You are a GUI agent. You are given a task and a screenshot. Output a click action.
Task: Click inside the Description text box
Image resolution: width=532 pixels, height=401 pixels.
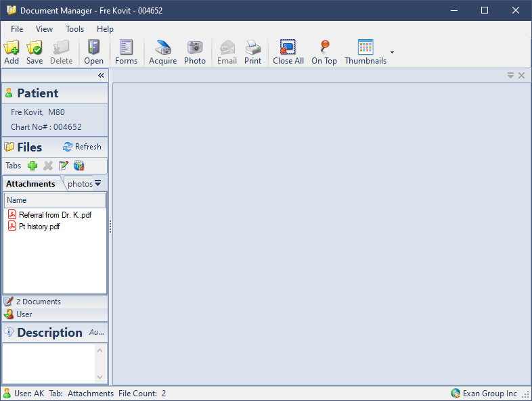pos(49,363)
